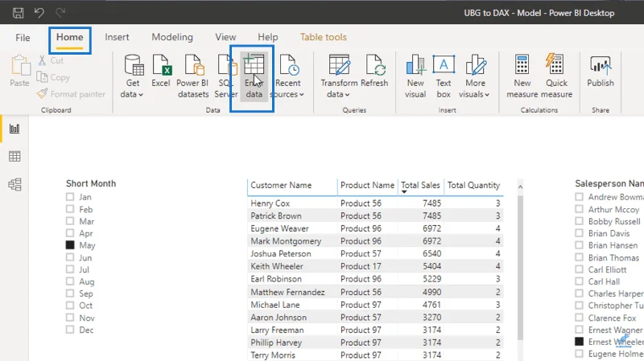
Task: Switch to Data view in sidebar
Action: pyautogui.click(x=14, y=156)
